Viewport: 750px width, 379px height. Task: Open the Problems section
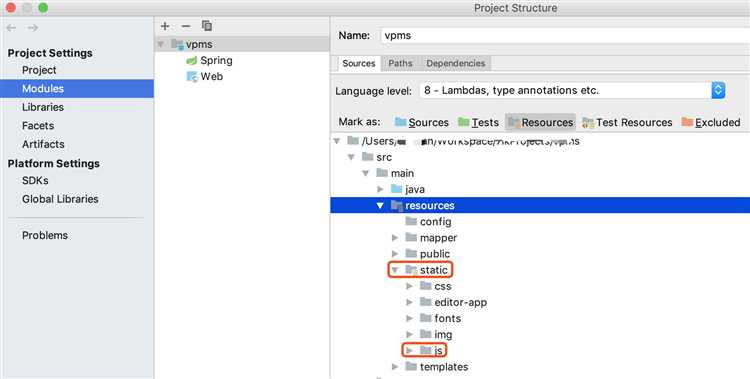coord(45,235)
